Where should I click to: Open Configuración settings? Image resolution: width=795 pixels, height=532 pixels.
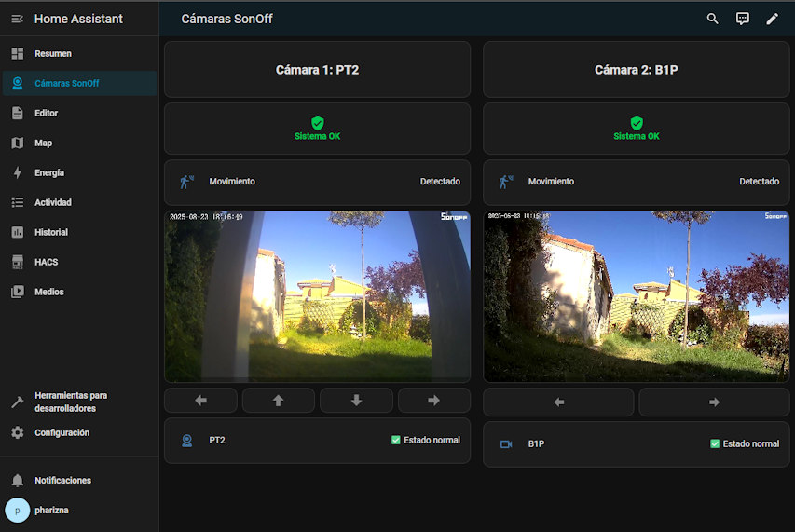[x=79, y=432]
